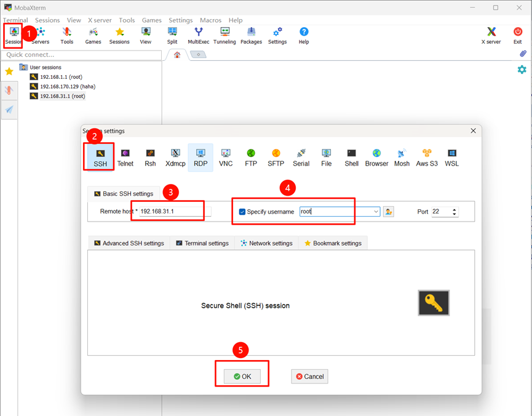Toggle the Specify username checkbox
The width and height of the screenshot is (532, 416).
tap(242, 212)
